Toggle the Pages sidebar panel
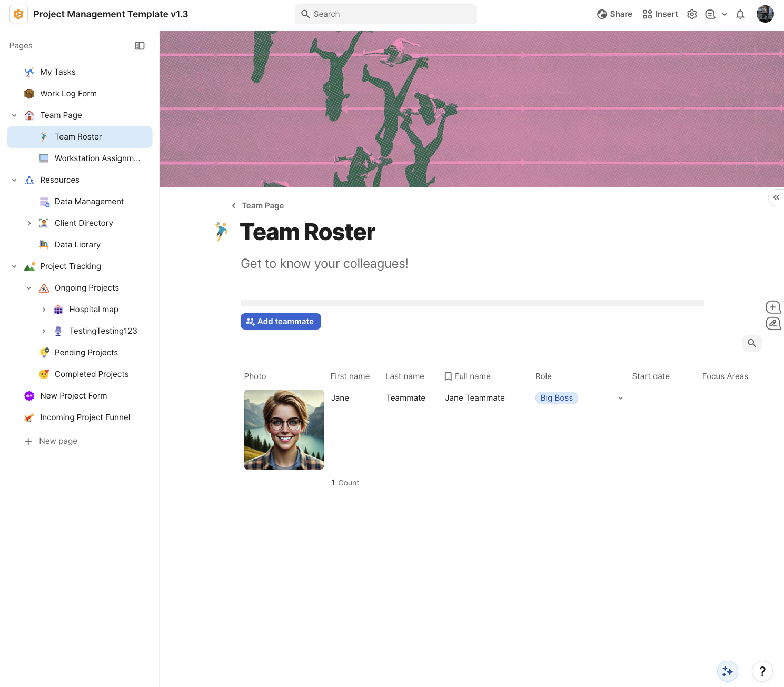 (x=140, y=46)
